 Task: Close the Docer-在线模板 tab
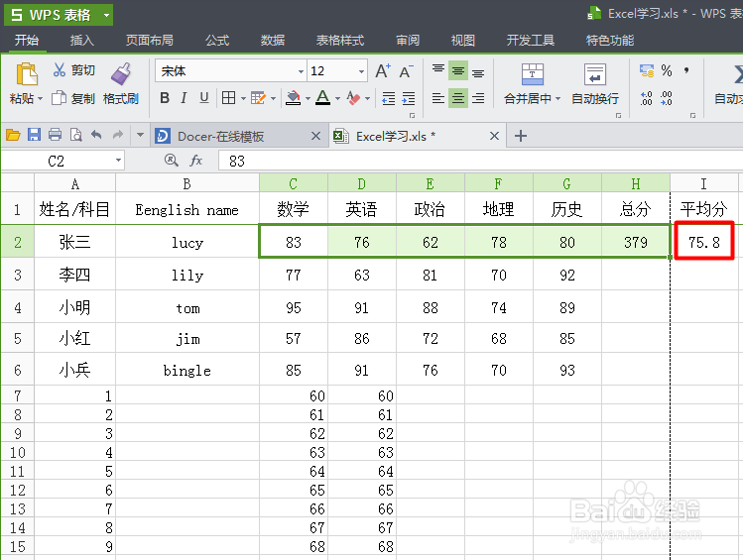(315, 137)
